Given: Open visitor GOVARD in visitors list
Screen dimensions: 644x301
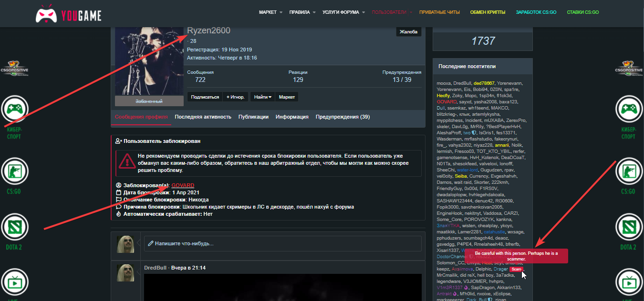Looking at the screenshot, I should tap(447, 101).
